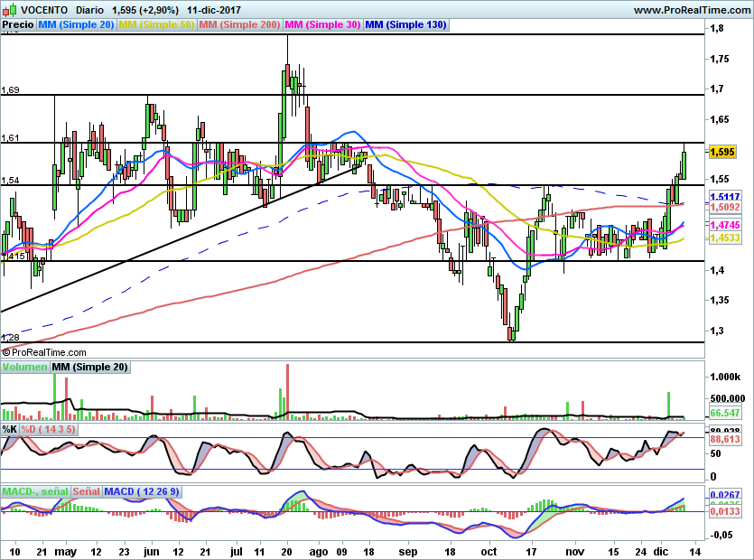
Task: Click the Diario timeframe text
Action: (89, 10)
